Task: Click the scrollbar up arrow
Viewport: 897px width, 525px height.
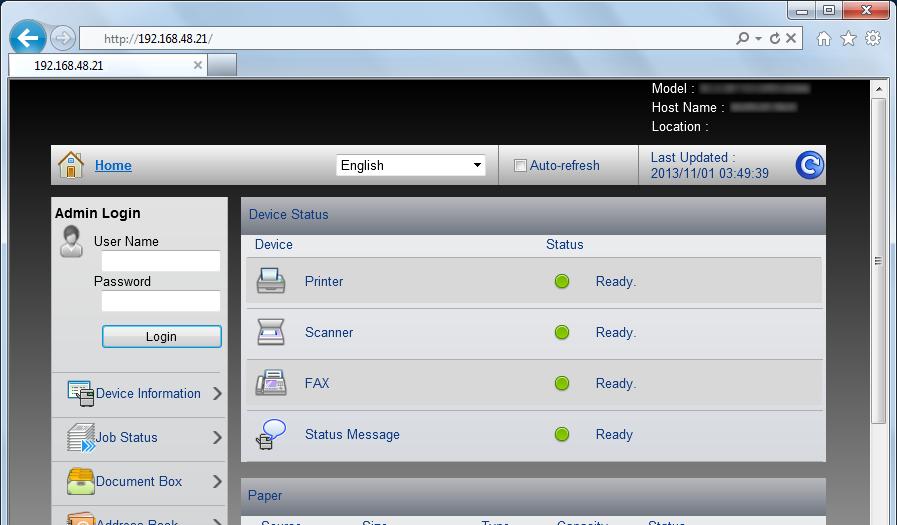Action: 879,88
